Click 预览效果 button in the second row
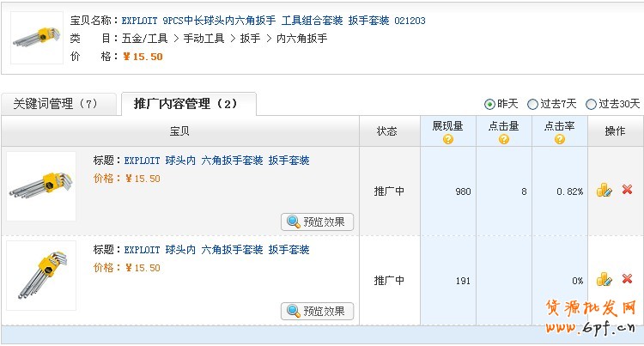644x346 pixels. 317,311
